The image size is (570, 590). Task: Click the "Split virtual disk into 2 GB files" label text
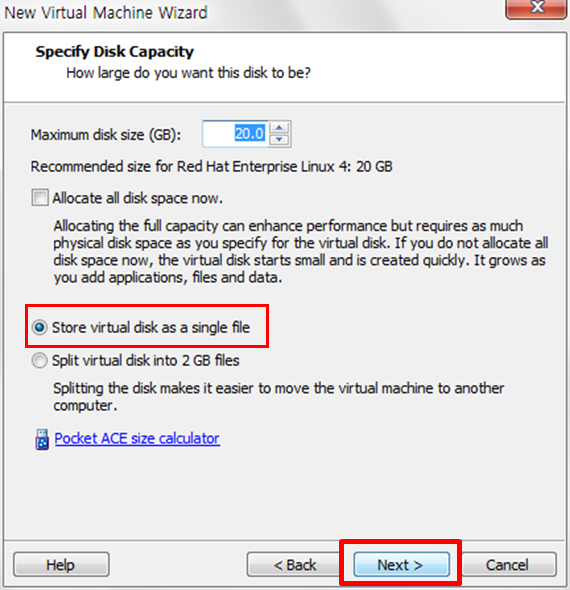point(146,360)
